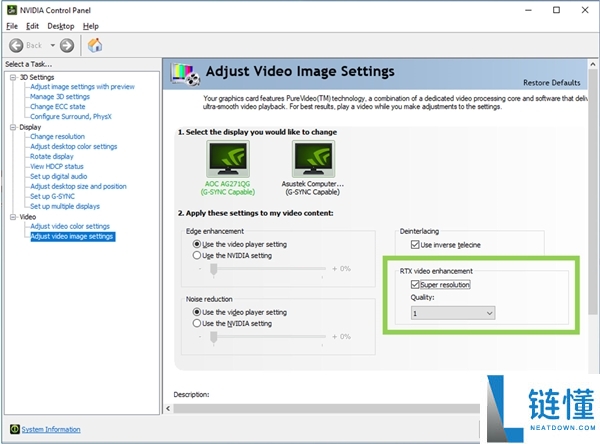Click the "3D Settings" category label

pos(37,77)
